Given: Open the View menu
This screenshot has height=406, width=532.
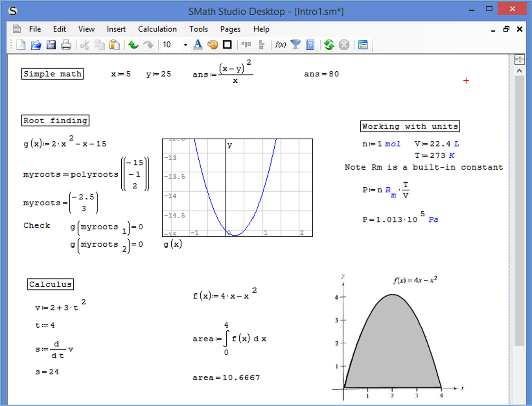Looking at the screenshot, I should [86, 29].
